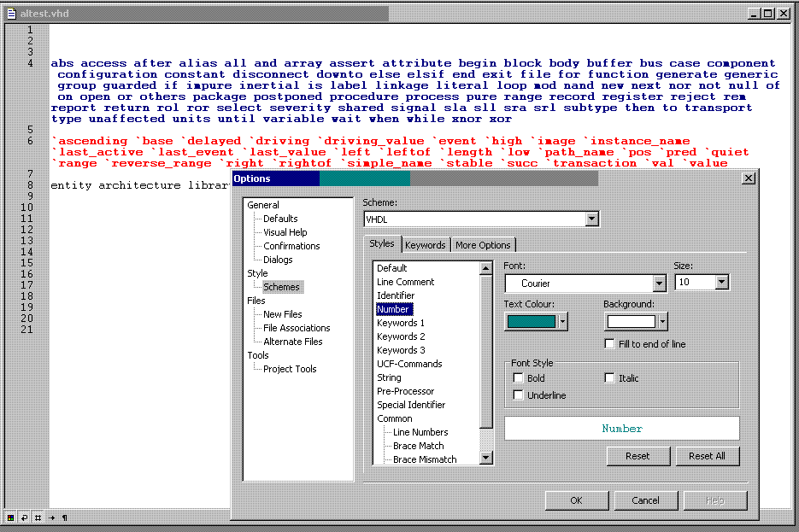The width and height of the screenshot is (799, 532).
Task: Open Background colour picker arrow
Action: [x=662, y=321]
